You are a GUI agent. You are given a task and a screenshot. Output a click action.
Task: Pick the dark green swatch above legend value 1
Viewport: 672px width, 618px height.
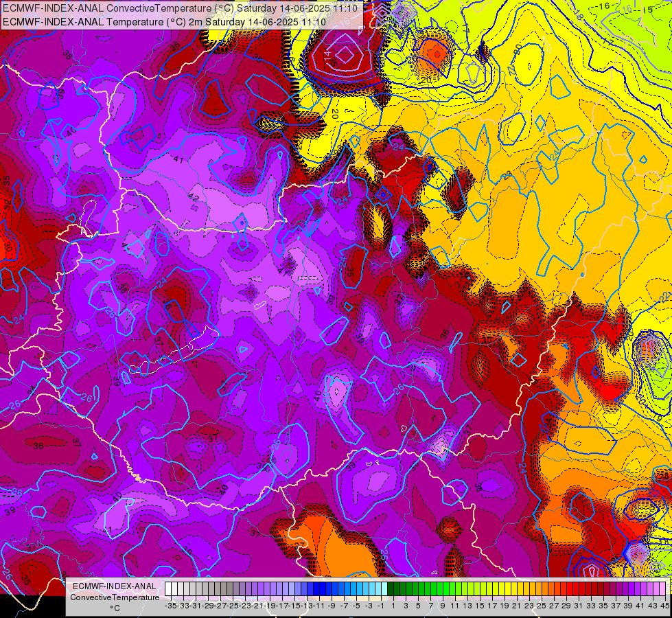(x=391, y=588)
